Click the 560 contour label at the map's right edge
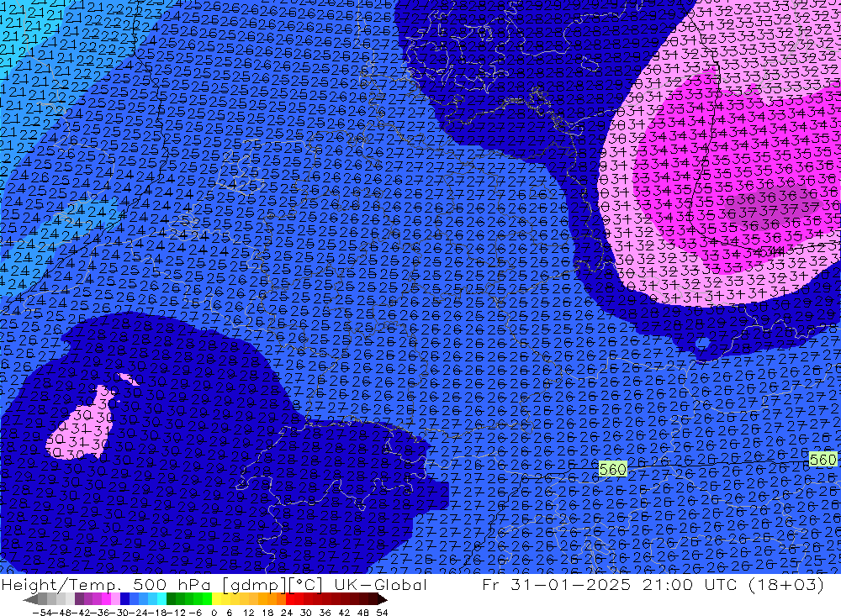 (822, 460)
